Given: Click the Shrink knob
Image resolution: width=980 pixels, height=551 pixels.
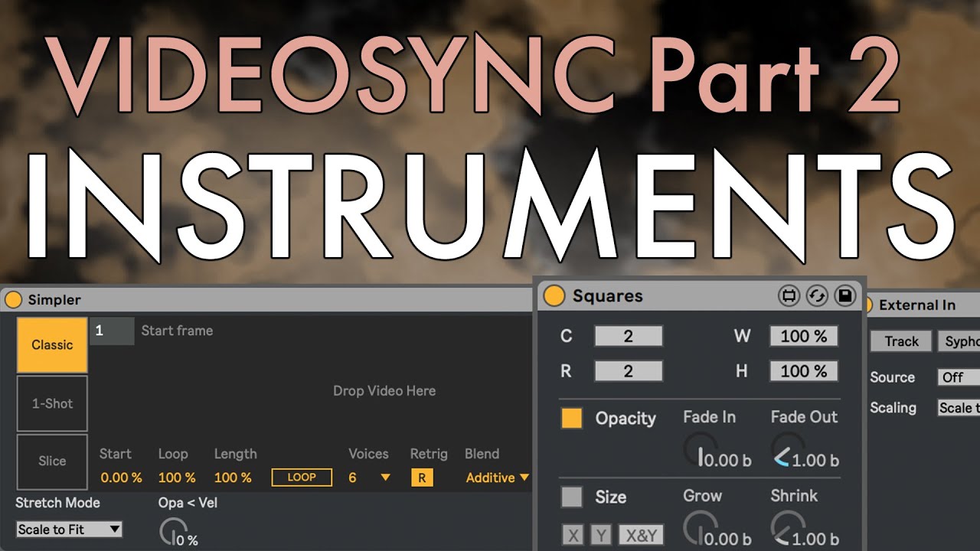Looking at the screenshot, I should [787, 529].
